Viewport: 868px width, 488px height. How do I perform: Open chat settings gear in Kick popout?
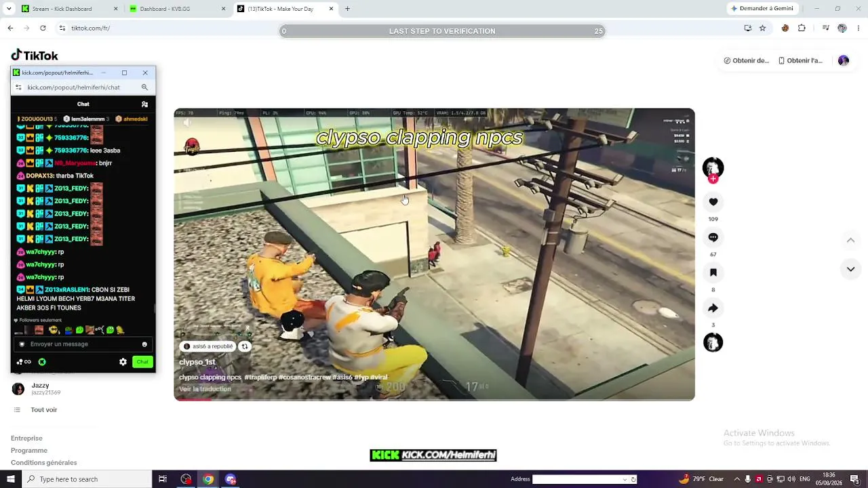[123, 362]
